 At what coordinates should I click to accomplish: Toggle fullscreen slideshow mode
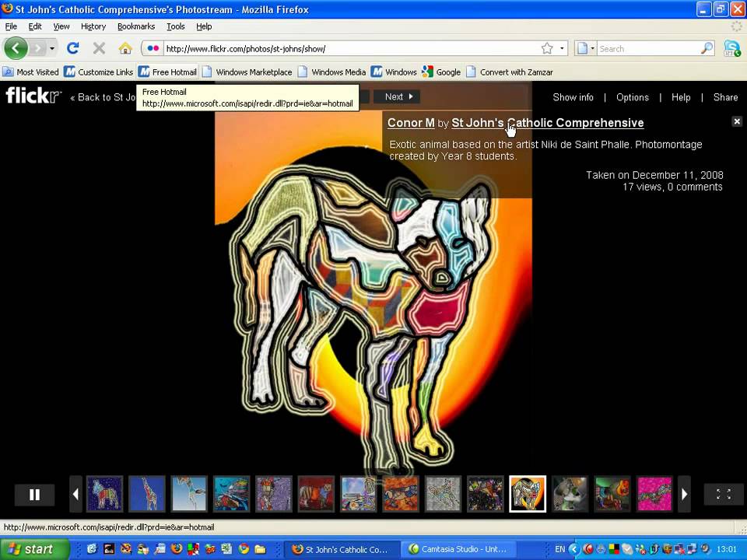click(x=723, y=495)
